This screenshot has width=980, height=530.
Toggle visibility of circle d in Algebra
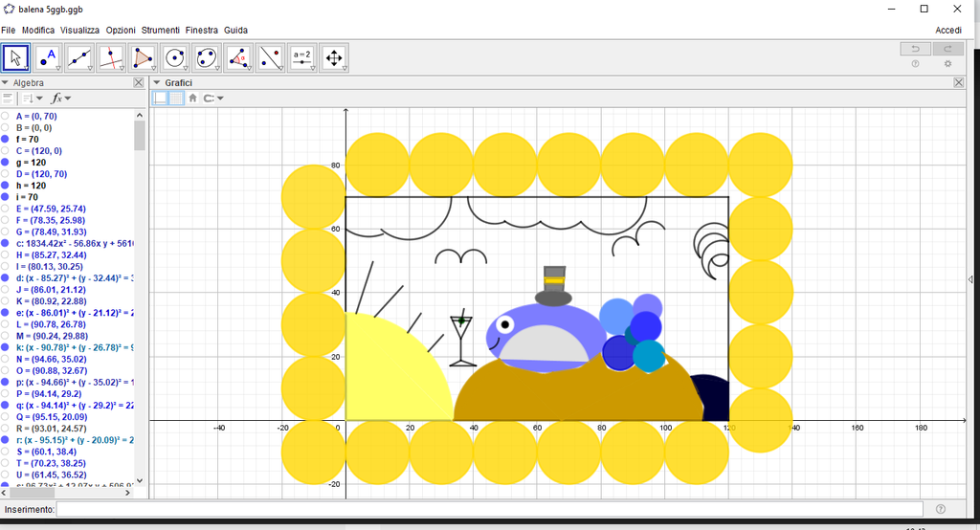point(6,278)
